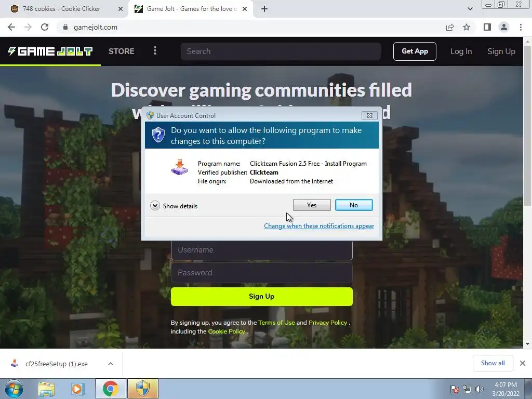532x399 pixels.
Task: Share this page via share icon
Action: coord(450,27)
